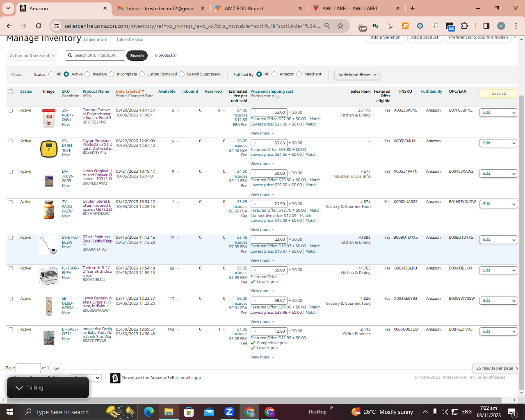View site information icon in address bar
Screen dimensions: 525x420
point(56,26)
